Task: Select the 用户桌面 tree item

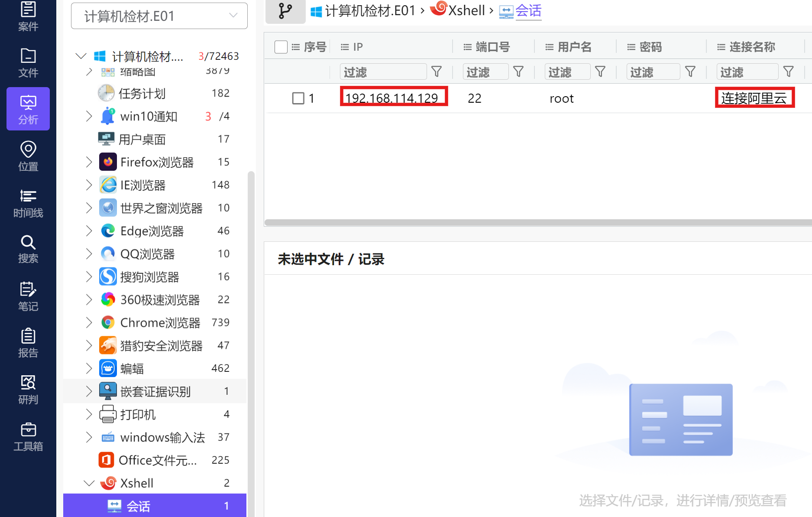Action: (x=142, y=139)
